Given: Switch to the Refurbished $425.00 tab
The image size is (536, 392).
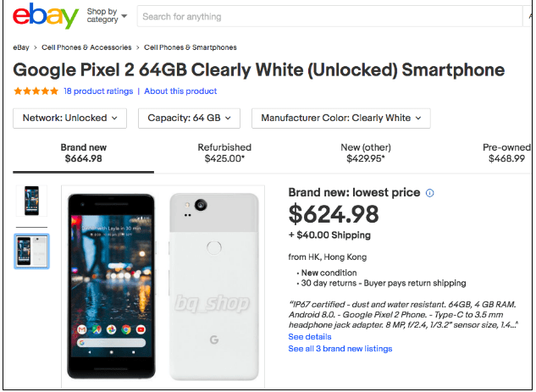Looking at the screenshot, I should pyautogui.click(x=224, y=152).
